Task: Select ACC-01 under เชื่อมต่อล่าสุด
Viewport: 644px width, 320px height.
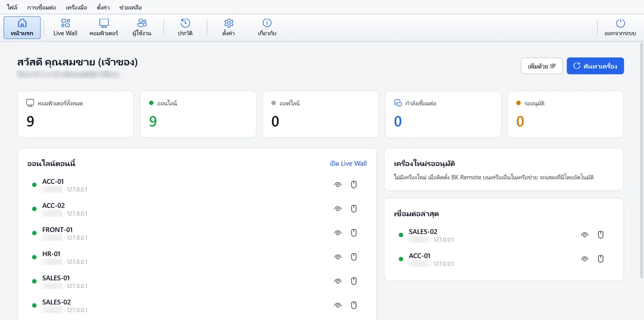Action: pyautogui.click(x=504, y=259)
